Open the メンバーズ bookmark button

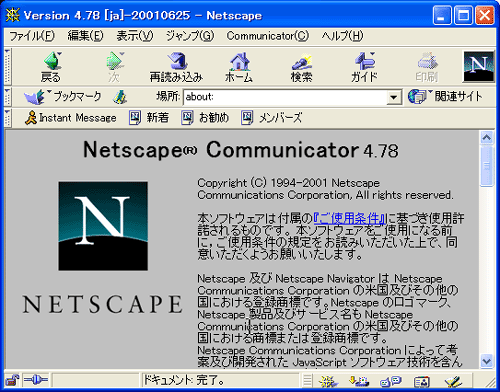pos(272,118)
